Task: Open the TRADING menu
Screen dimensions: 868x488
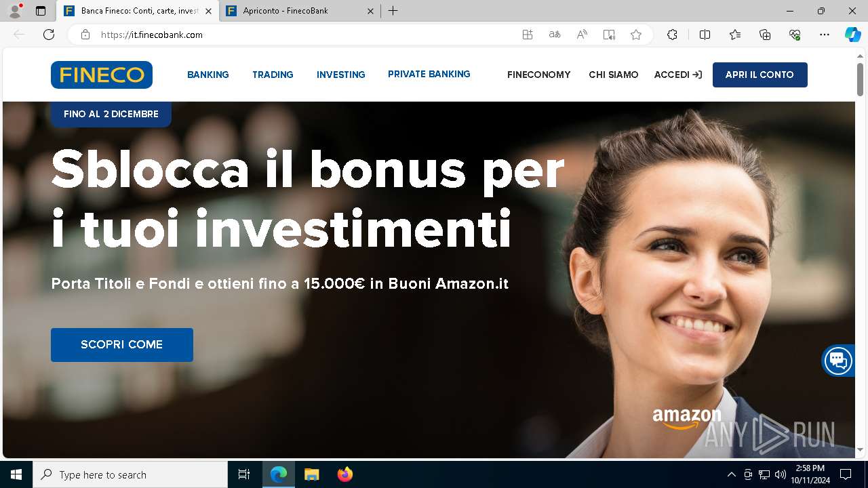Action: 273,75
